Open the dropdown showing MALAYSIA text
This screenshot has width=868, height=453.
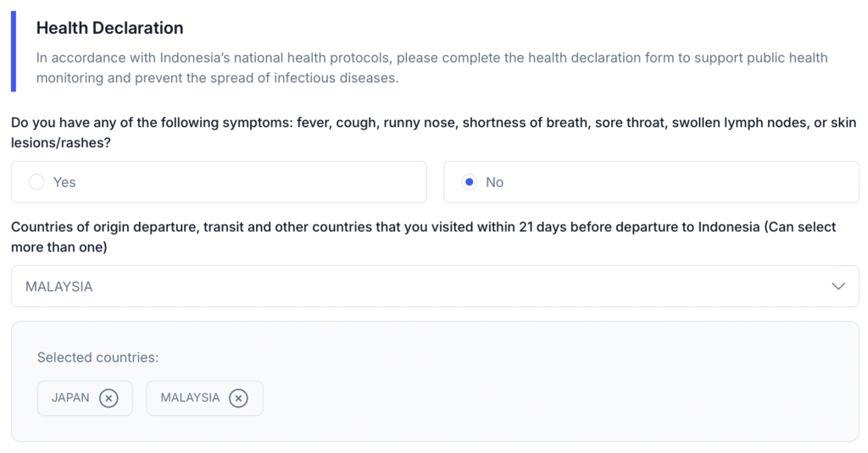[x=59, y=286]
